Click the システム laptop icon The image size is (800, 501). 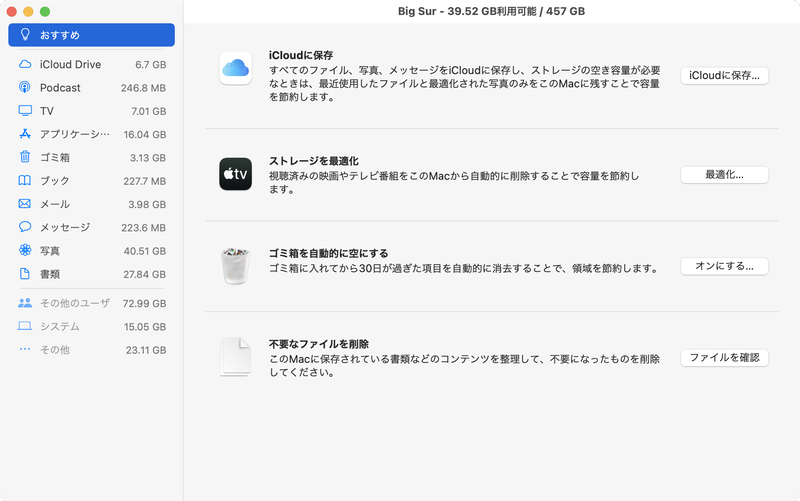pos(24,325)
